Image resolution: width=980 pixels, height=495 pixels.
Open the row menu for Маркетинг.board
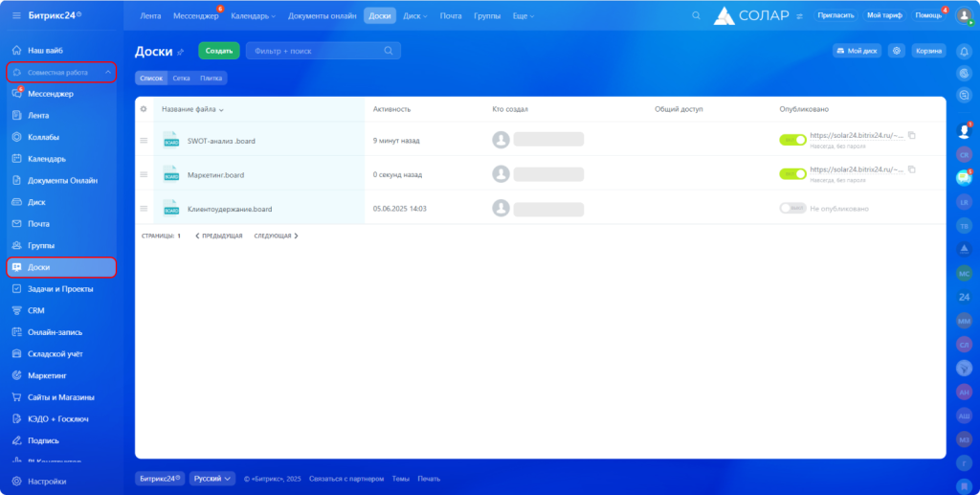coord(145,174)
